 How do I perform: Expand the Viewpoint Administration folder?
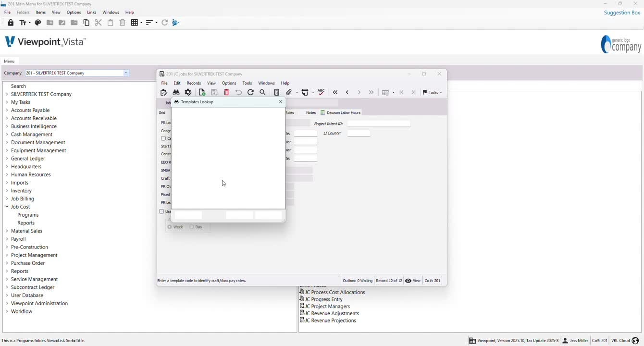[x=7, y=303]
